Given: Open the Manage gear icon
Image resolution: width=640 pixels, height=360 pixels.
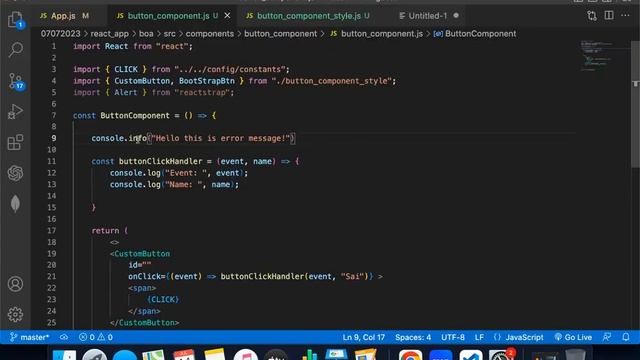Looking at the screenshot, I should 16,314.
